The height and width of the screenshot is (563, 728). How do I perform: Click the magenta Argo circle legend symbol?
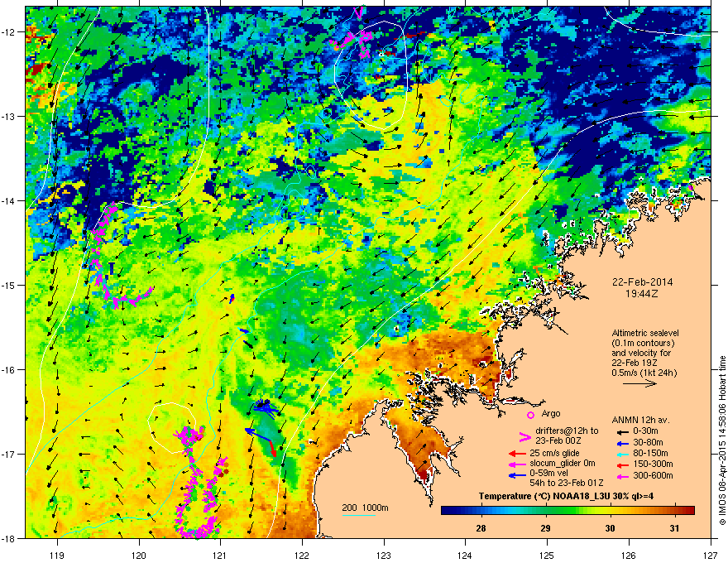(530, 416)
